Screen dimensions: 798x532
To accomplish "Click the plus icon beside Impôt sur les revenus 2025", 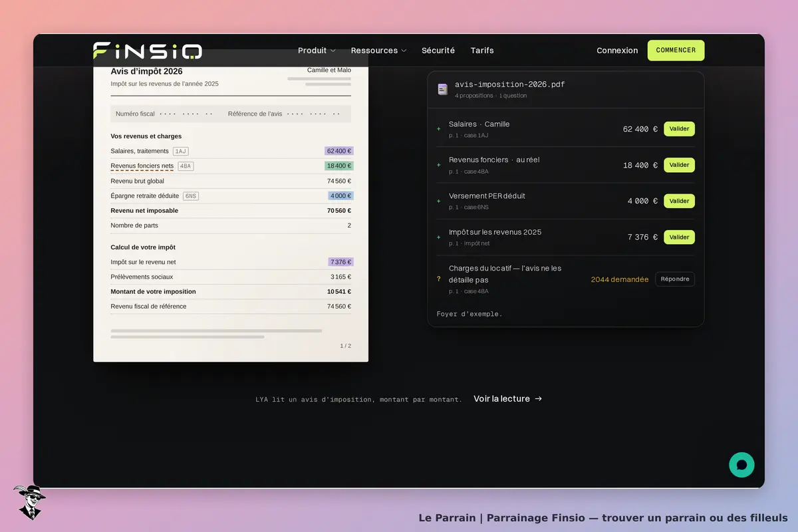I will 438,237.
